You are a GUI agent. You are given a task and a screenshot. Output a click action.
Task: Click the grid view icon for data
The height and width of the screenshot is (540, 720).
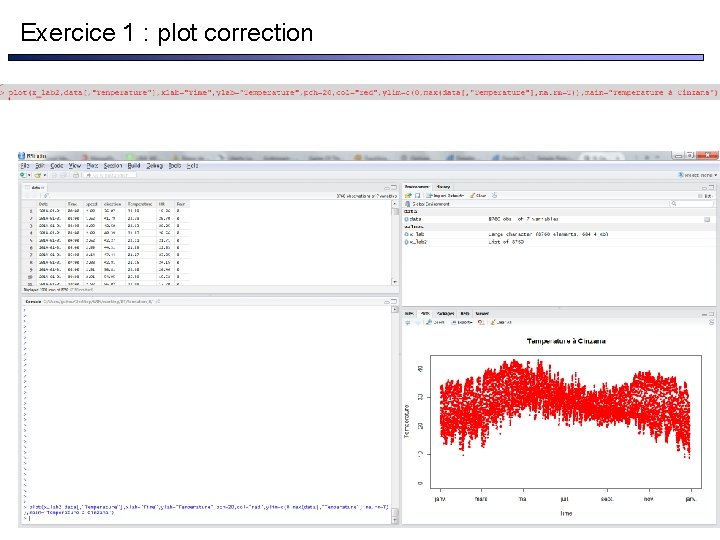click(x=707, y=219)
